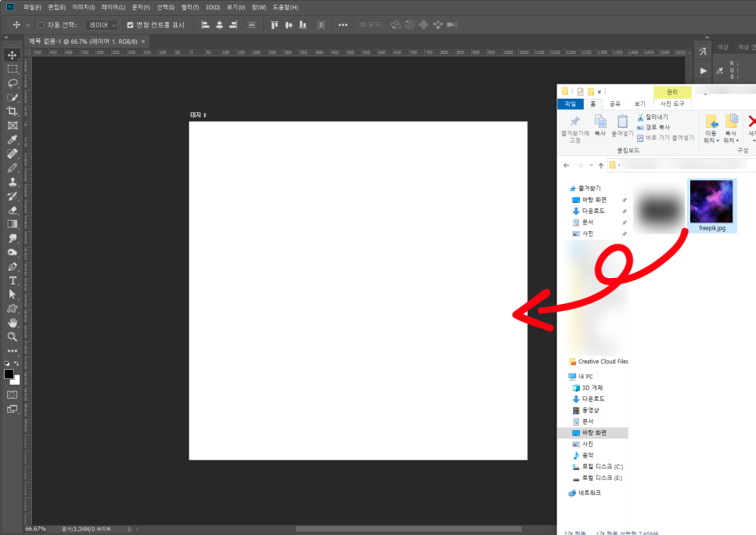Pick the Eyedropper tool
756x535 pixels.
point(13,139)
